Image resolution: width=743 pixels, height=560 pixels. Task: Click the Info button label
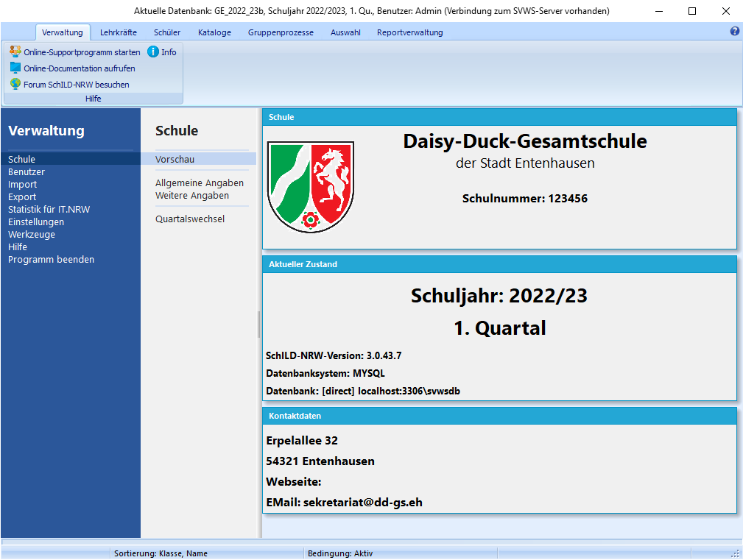tap(169, 52)
